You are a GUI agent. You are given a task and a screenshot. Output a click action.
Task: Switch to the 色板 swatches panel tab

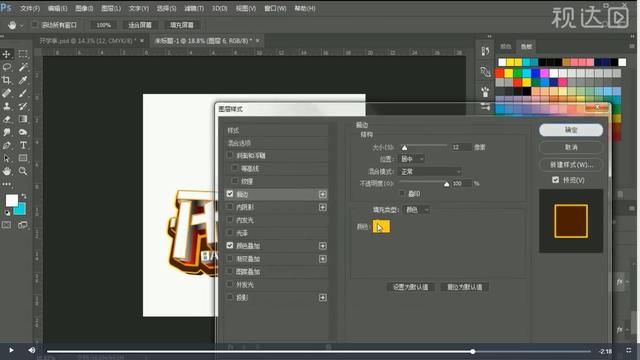[526, 47]
